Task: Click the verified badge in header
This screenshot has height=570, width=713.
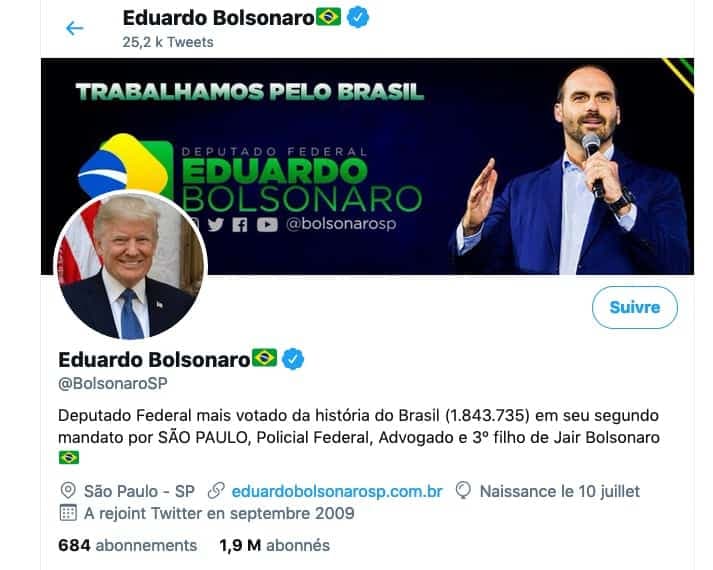Action: pyautogui.click(x=358, y=17)
